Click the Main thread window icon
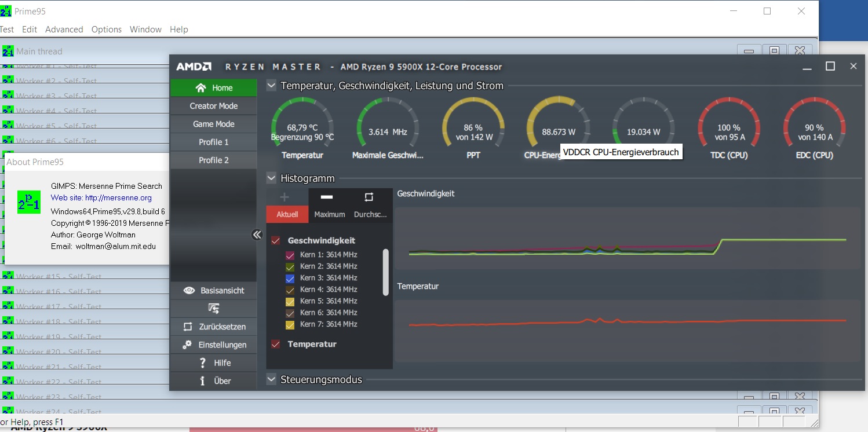The width and height of the screenshot is (868, 432). pos(8,52)
